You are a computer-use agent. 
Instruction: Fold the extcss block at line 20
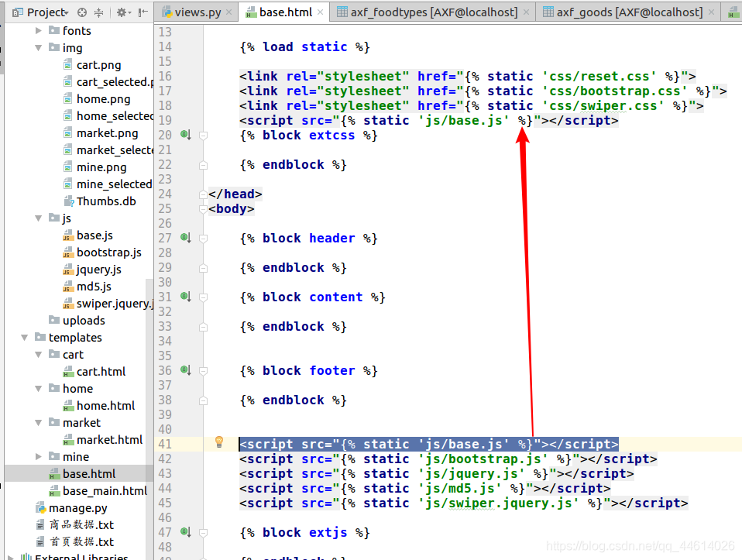pyautogui.click(x=204, y=136)
